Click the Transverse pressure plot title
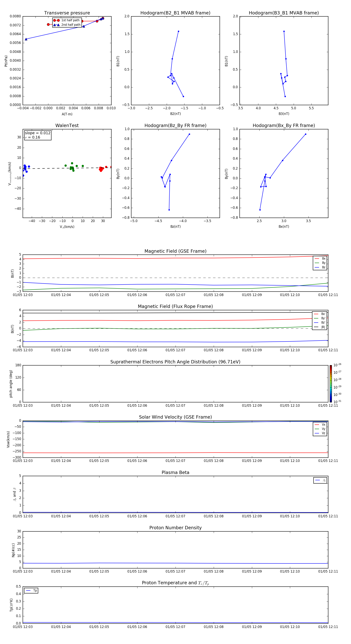 coord(67,13)
